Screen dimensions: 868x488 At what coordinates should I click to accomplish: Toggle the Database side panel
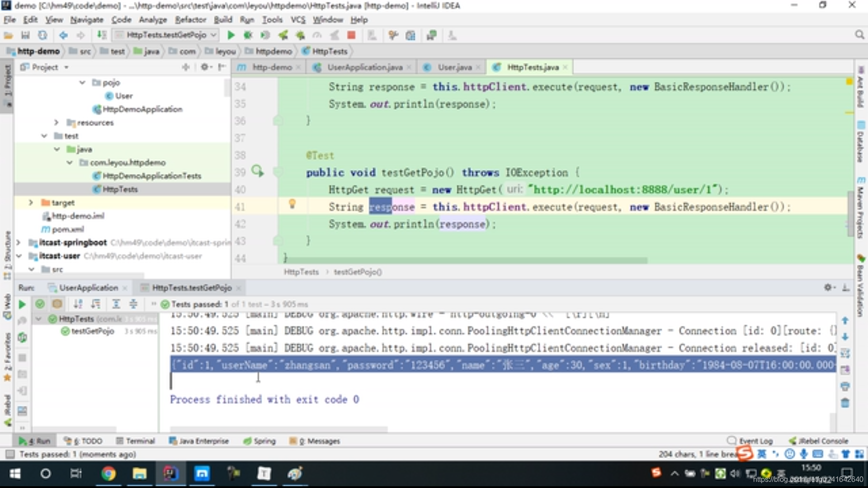[860, 142]
